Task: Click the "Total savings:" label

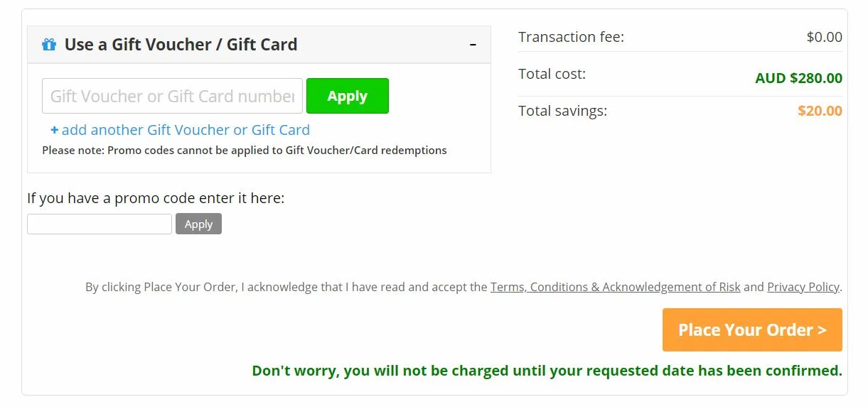Action: click(562, 111)
